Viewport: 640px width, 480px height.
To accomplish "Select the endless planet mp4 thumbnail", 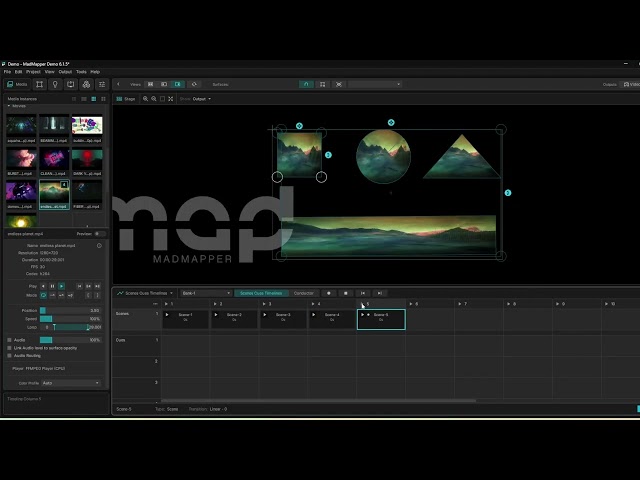I will pyautogui.click(x=54, y=194).
